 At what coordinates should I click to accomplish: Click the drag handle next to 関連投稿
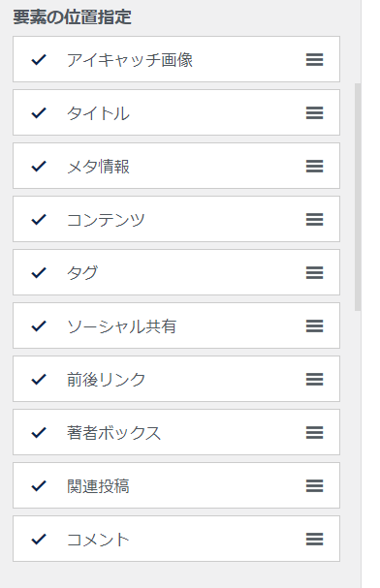(x=314, y=485)
